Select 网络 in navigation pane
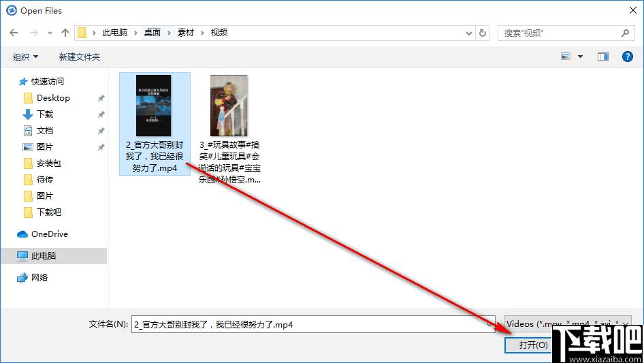This screenshot has height=363, width=644. pos(39,277)
